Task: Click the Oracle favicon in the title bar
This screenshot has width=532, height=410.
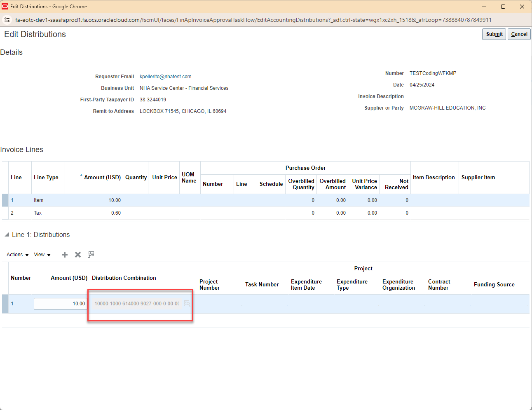Action: pyautogui.click(x=5, y=7)
